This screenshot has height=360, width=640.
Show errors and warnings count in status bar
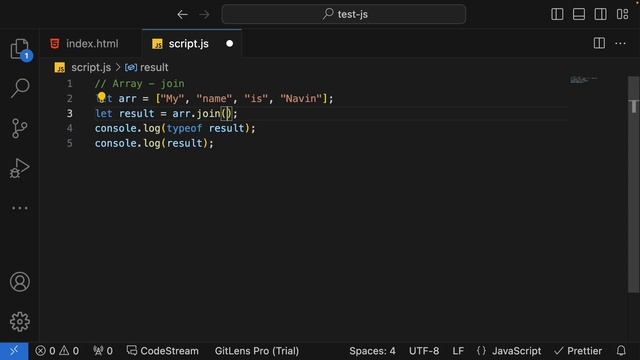coord(57,351)
